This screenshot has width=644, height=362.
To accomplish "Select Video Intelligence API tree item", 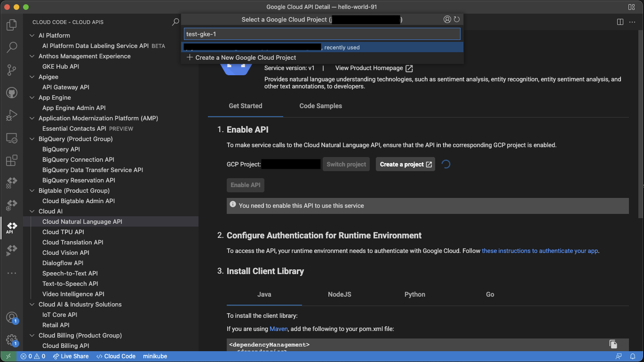I will tap(111, 294).
